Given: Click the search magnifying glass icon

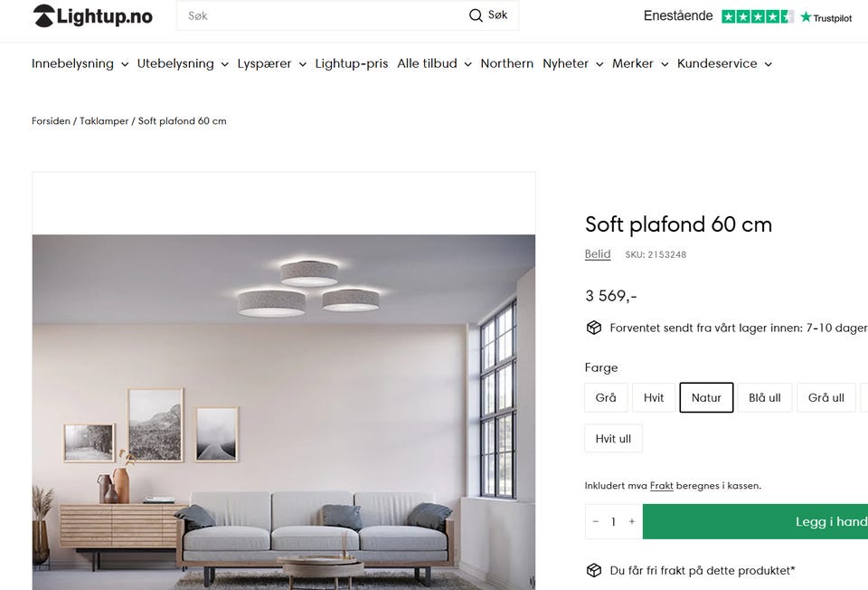Looking at the screenshot, I should (476, 15).
